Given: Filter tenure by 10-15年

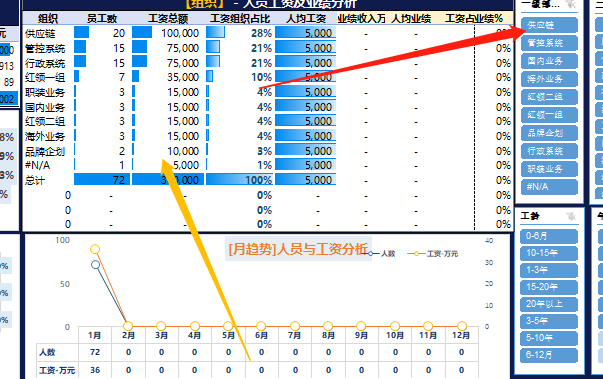Looking at the screenshot, I should (x=549, y=253).
